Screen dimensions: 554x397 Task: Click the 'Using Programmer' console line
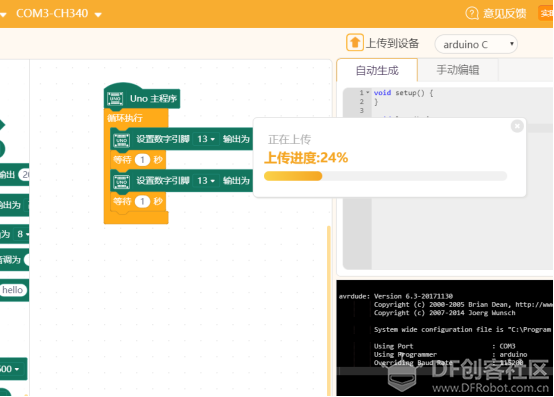(450, 355)
